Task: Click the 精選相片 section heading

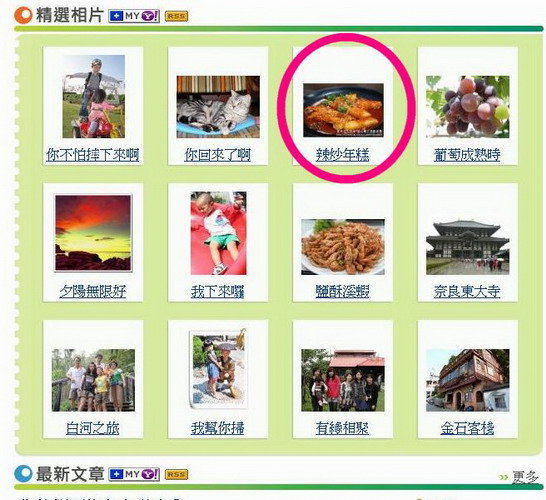Action: pyautogui.click(x=70, y=15)
